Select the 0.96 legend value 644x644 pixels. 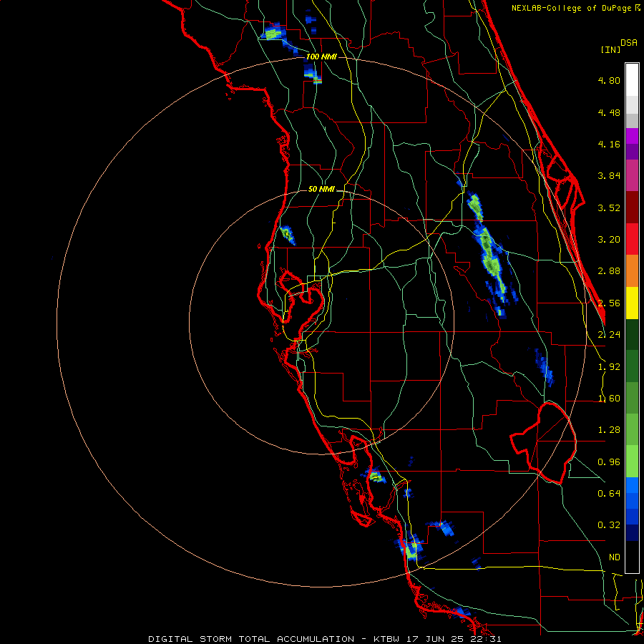tap(609, 462)
